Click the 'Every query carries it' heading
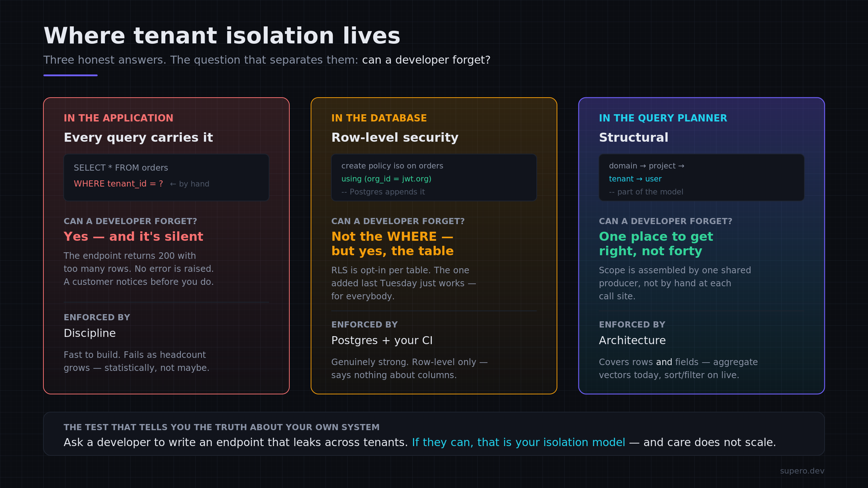 point(138,137)
